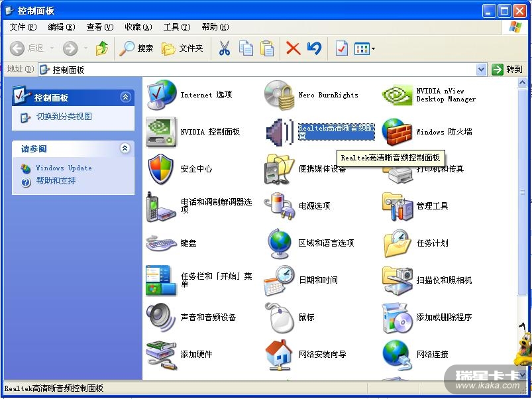Open 安全中心 shield icon

161,169
